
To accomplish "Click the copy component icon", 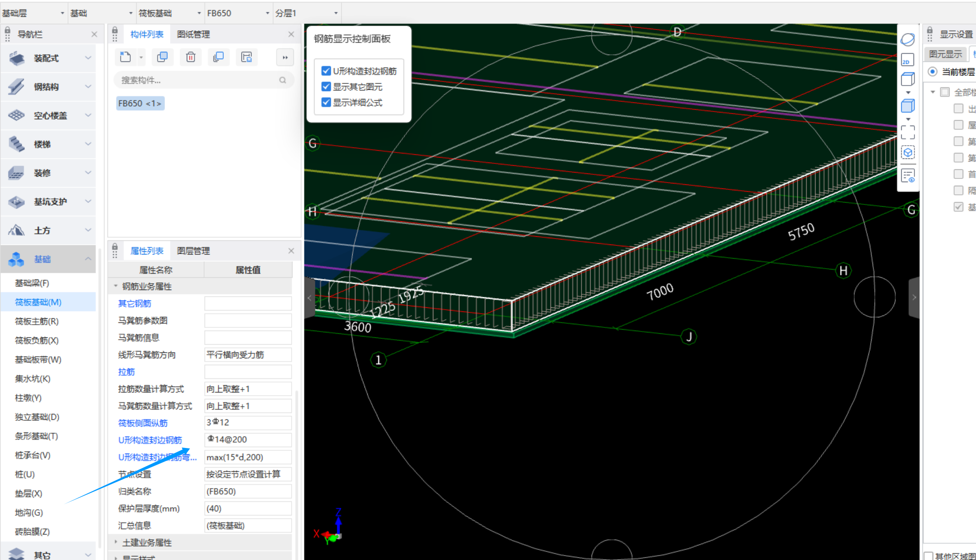I will [162, 57].
